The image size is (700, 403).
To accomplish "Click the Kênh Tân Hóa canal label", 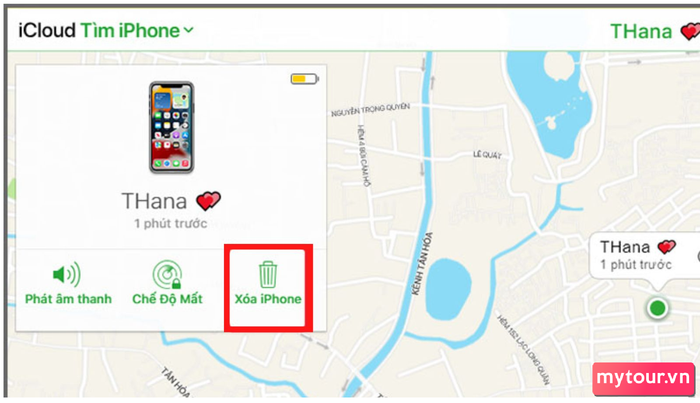I will coord(422,263).
